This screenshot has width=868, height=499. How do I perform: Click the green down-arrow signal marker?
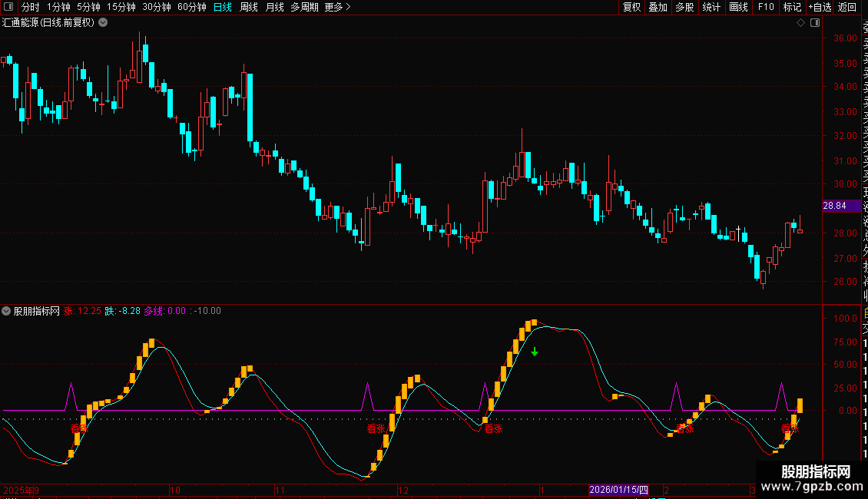point(534,352)
